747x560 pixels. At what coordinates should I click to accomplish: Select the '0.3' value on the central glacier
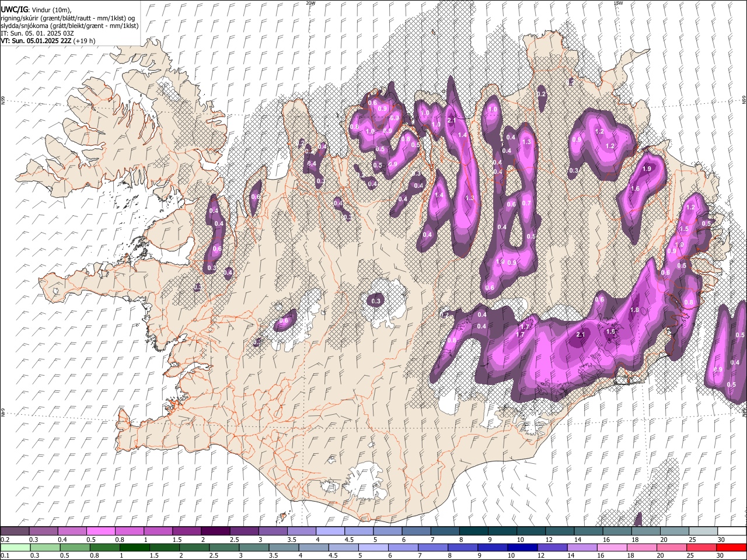click(376, 301)
